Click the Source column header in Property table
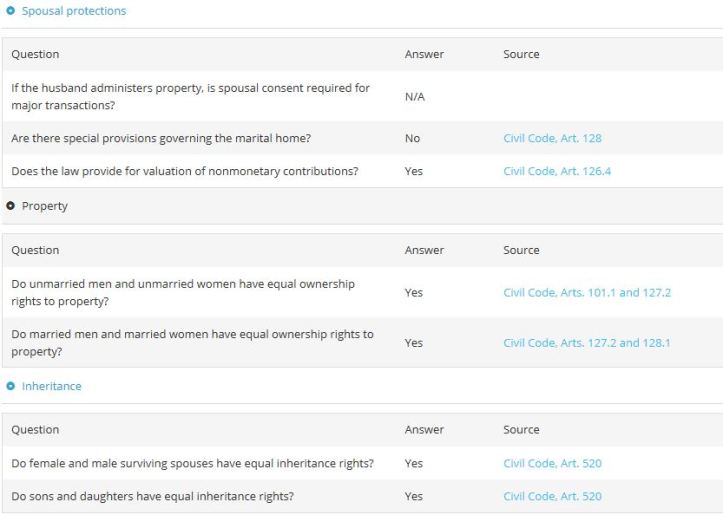723x515 pixels. pyautogui.click(x=521, y=250)
